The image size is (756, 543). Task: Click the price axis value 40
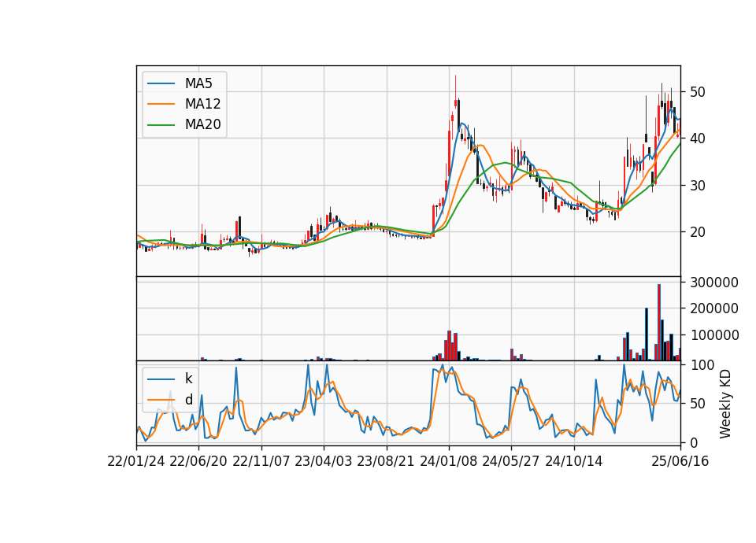point(697,139)
